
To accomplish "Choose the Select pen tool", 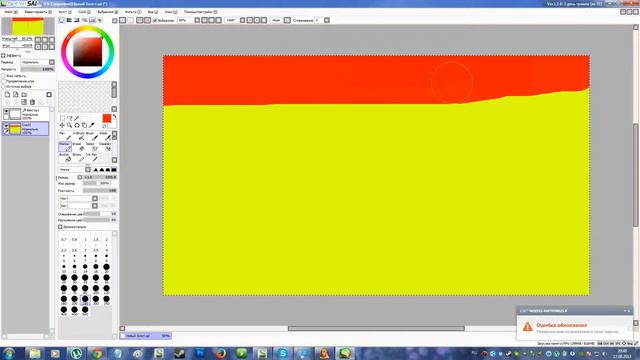I will (x=91, y=147).
